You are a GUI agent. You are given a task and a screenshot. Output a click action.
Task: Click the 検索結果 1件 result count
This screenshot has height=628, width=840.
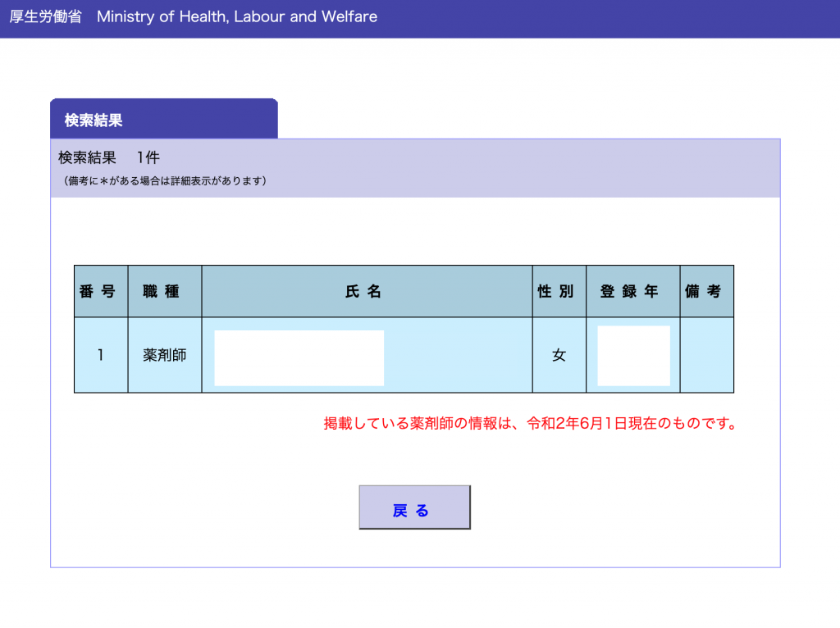(x=108, y=157)
